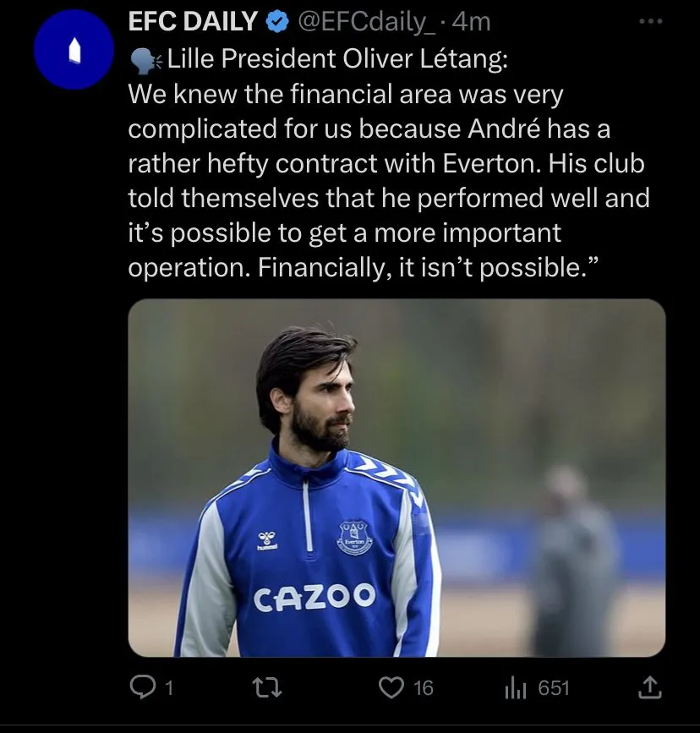
Task: Click the retweet arrows icon
Action: [x=268, y=688]
